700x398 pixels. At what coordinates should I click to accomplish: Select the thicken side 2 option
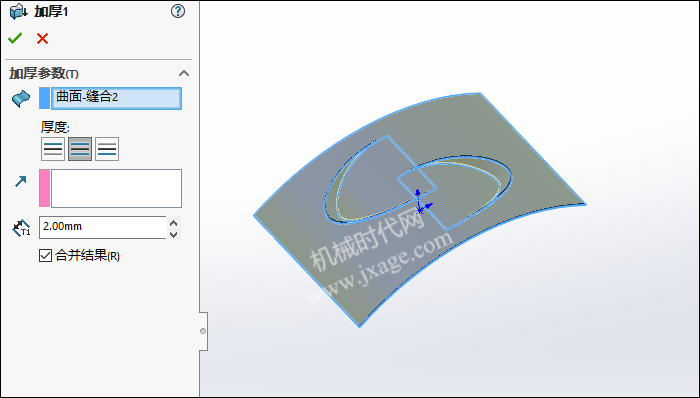(x=107, y=149)
